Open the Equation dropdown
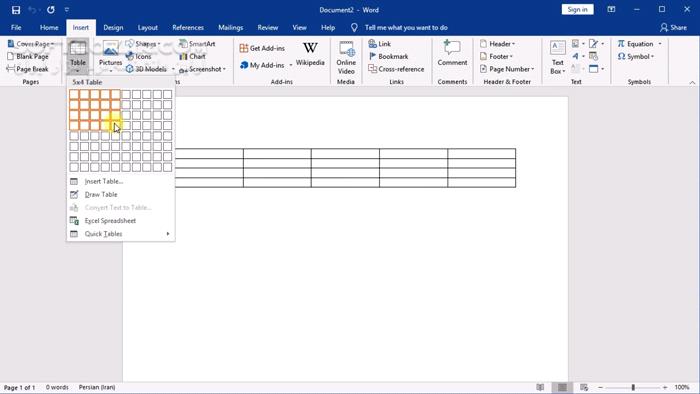Image resolution: width=700 pixels, height=394 pixels. point(639,44)
